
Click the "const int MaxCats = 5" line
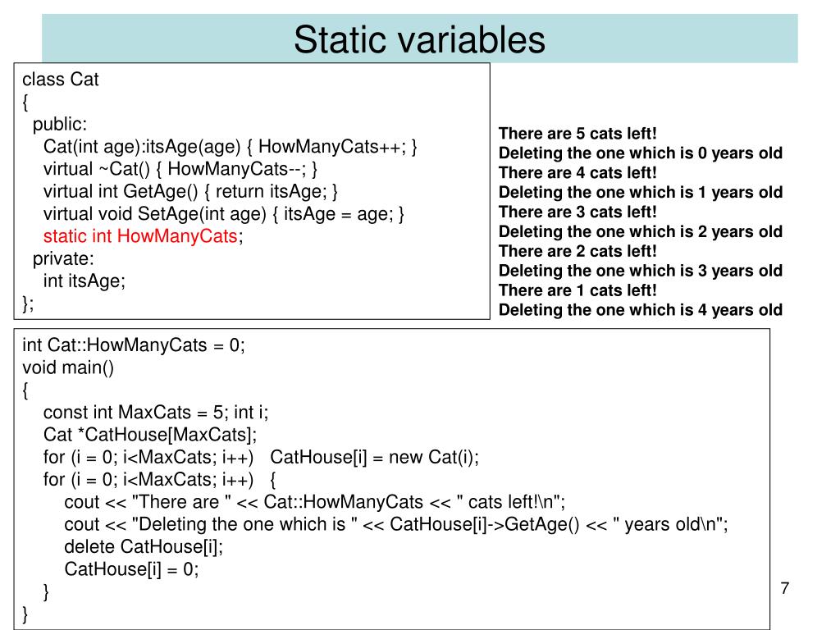click(156, 412)
